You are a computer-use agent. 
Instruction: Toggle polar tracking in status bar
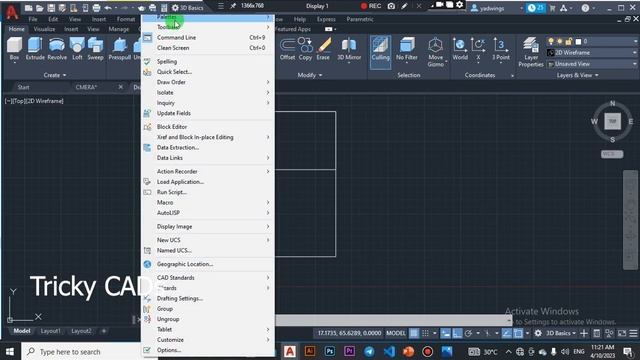click(469, 333)
